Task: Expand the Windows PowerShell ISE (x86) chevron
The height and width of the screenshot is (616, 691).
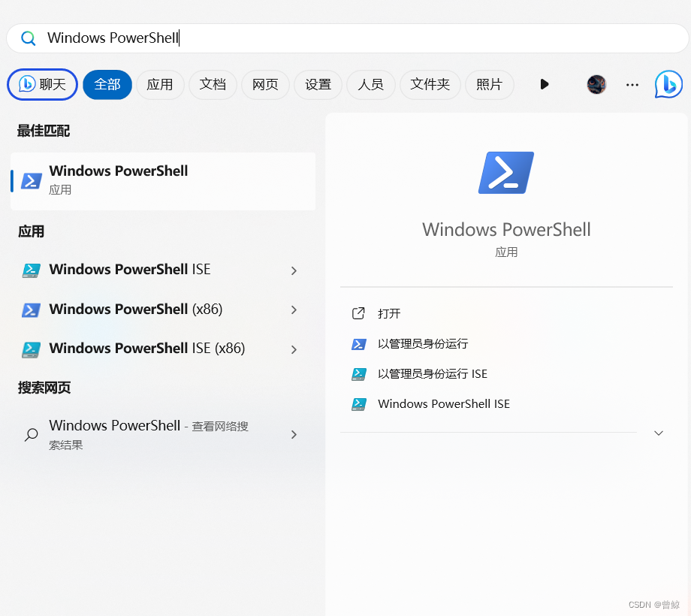Action: tap(294, 349)
